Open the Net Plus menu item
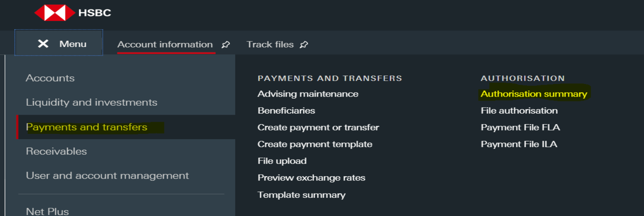The image size is (644, 216). point(47,211)
